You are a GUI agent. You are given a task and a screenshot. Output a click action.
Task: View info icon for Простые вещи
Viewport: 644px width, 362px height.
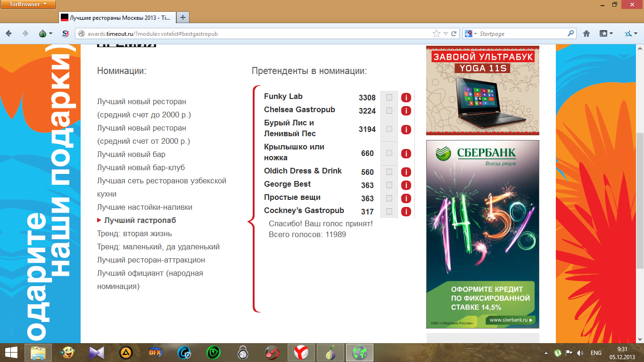[x=406, y=198]
